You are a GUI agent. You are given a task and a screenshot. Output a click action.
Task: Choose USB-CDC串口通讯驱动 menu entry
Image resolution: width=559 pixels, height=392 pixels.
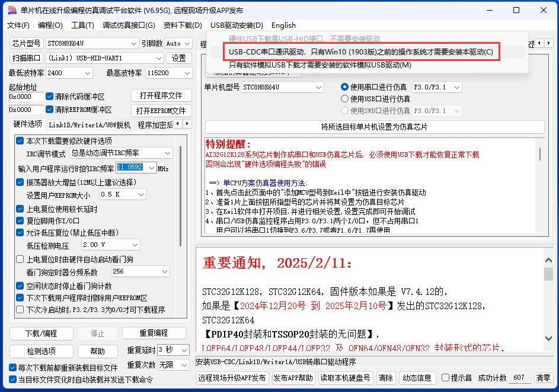pos(361,52)
